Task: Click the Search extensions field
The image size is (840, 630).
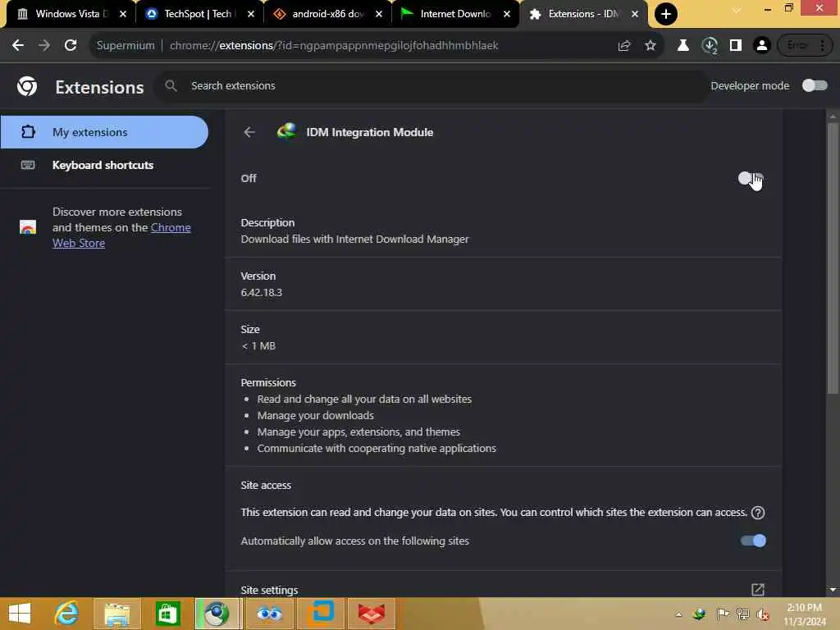Action: [431, 85]
